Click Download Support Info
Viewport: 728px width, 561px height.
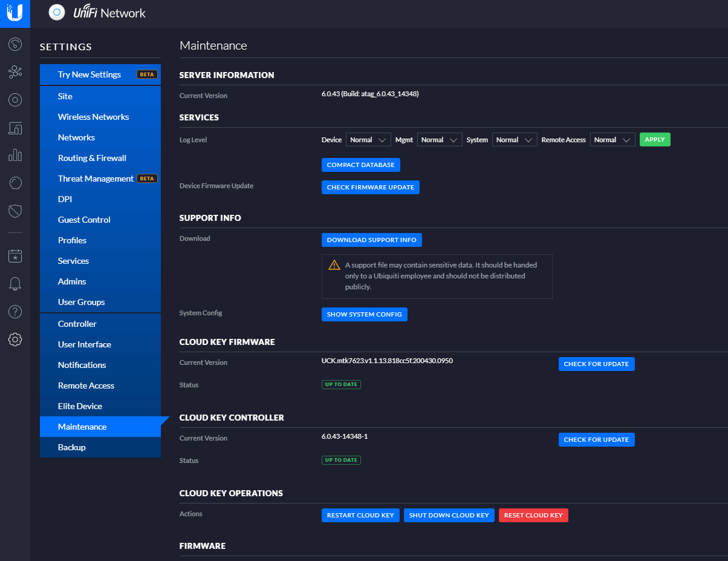(372, 240)
